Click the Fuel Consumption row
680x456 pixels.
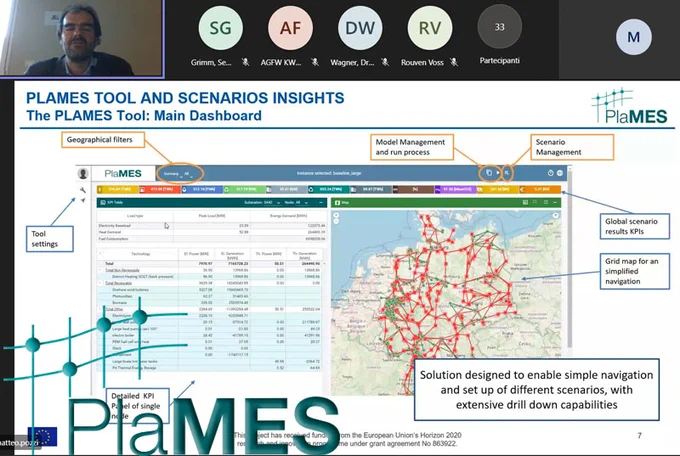(212, 239)
